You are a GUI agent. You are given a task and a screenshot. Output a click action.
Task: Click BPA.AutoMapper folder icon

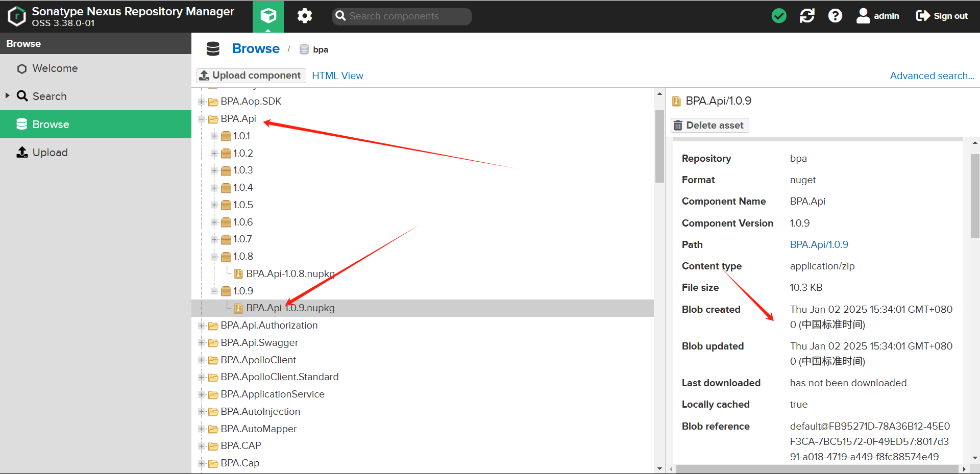tap(213, 429)
